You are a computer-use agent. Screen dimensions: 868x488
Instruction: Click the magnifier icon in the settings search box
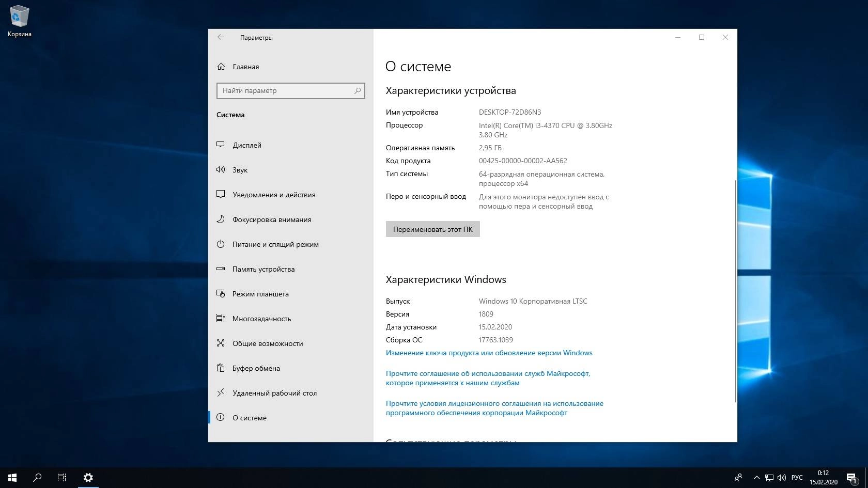[x=357, y=90]
